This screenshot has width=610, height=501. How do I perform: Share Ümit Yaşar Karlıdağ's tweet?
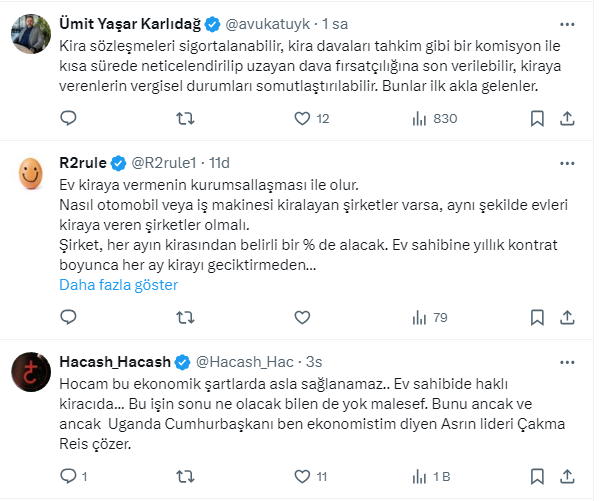(x=566, y=119)
